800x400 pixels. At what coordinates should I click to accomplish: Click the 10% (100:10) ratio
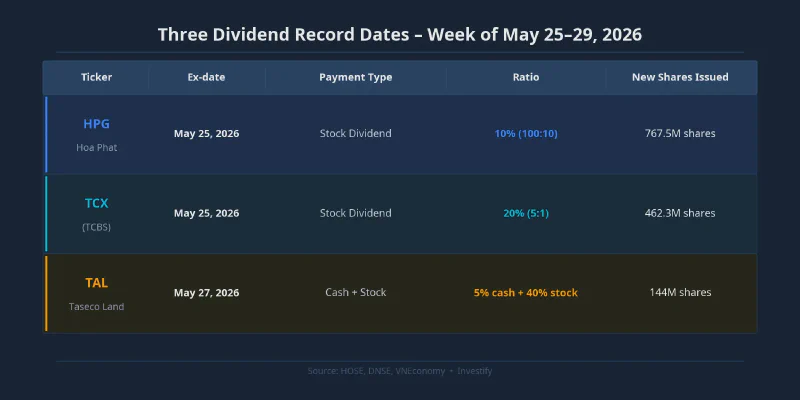click(526, 134)
